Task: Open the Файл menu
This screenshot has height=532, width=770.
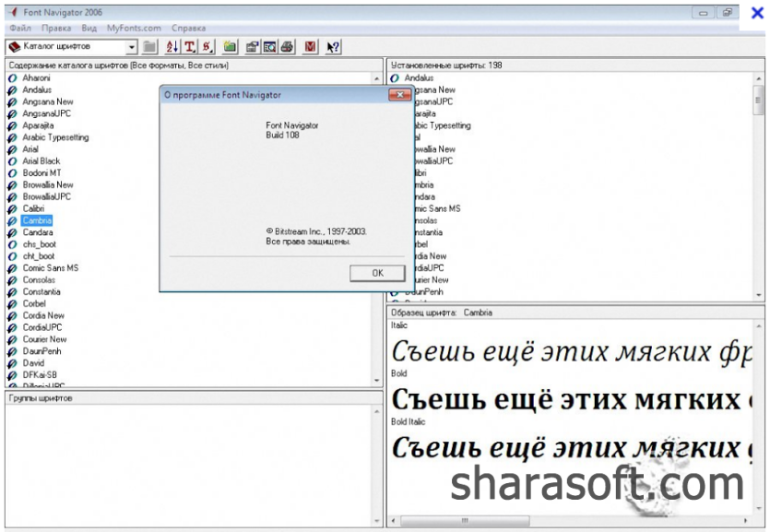Action: tap(20, 29)
